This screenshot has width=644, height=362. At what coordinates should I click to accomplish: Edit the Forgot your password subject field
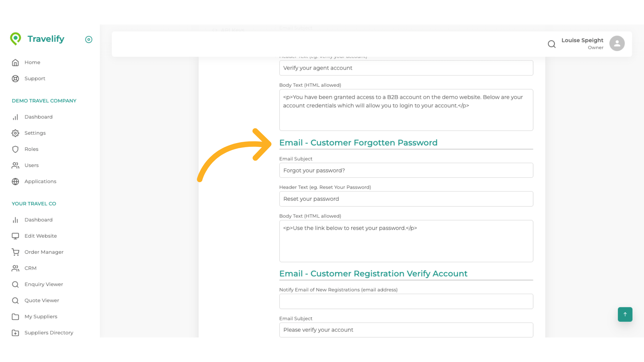pos(406,170)
